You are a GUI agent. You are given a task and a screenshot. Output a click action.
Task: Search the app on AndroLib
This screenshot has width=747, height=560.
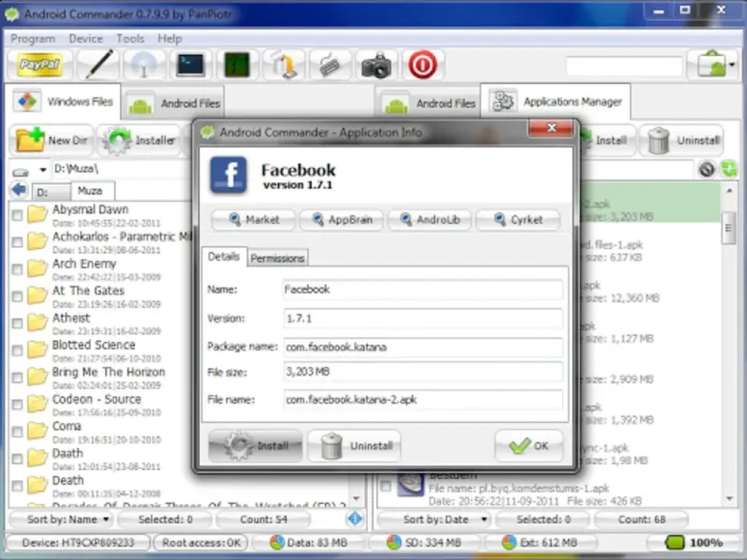tap(430, 219)
